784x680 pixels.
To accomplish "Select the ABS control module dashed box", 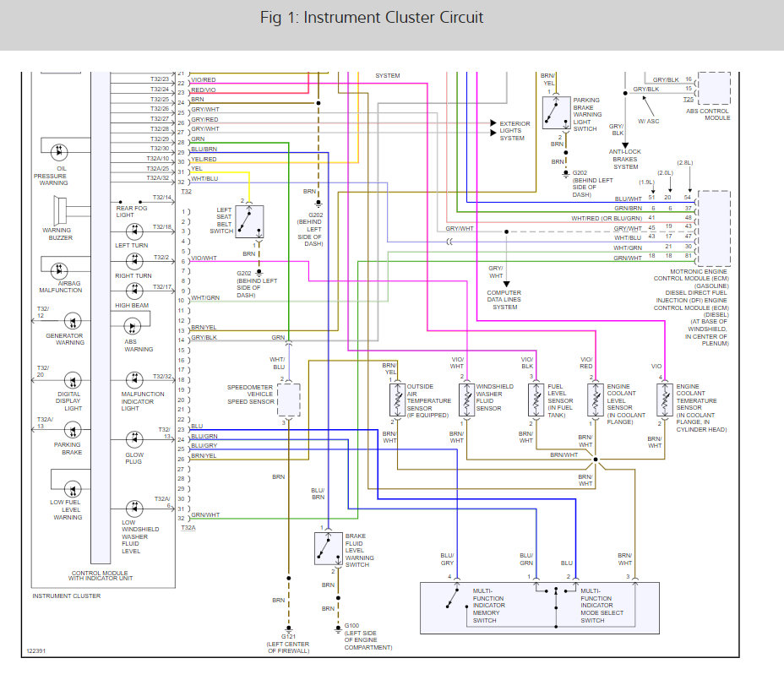I will pyautogui.click(x=714, y=88).
